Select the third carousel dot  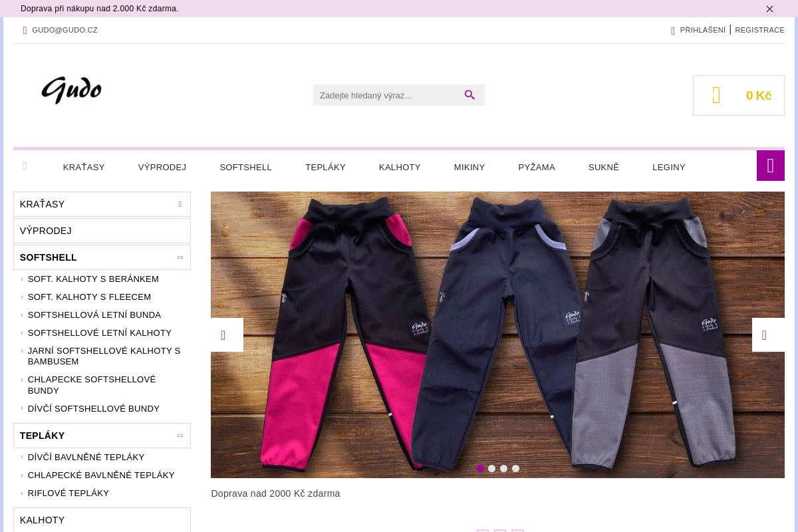pos(504,469)
